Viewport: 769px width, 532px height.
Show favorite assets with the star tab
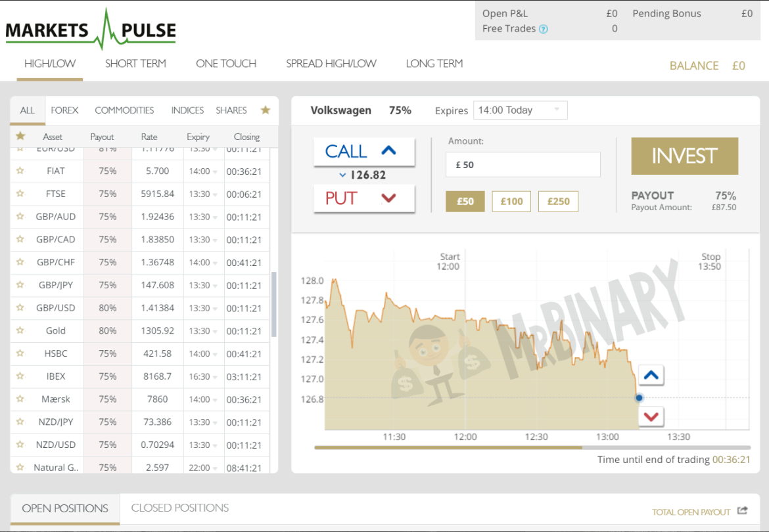(266, 110)
